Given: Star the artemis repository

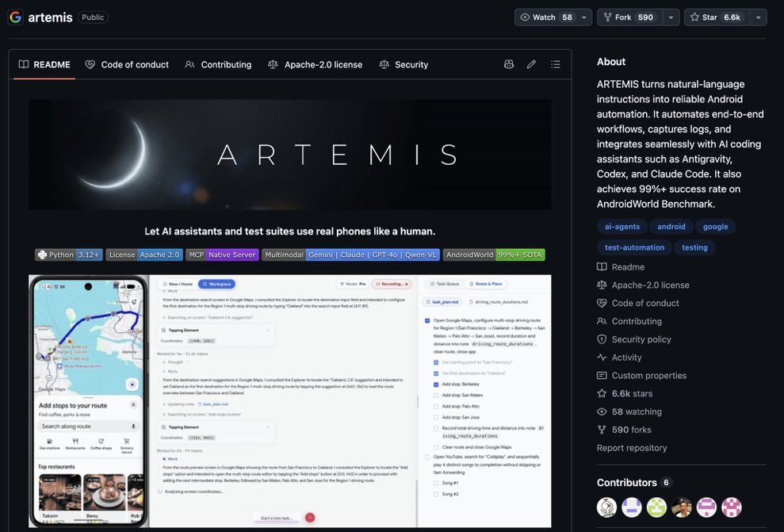Looking at the screenshot, I should [717, 17].
